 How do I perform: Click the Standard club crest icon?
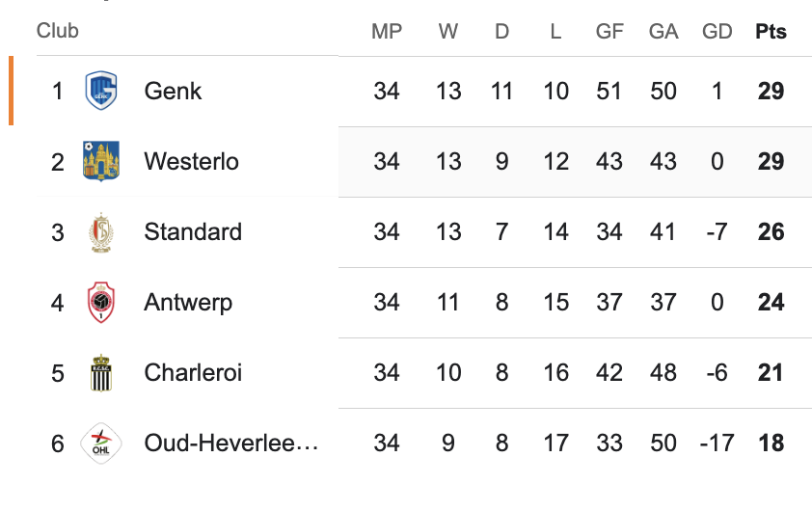(100, 232)
